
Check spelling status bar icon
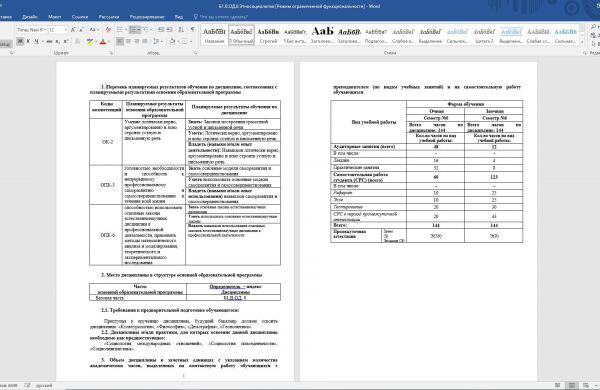pos(28,385)
